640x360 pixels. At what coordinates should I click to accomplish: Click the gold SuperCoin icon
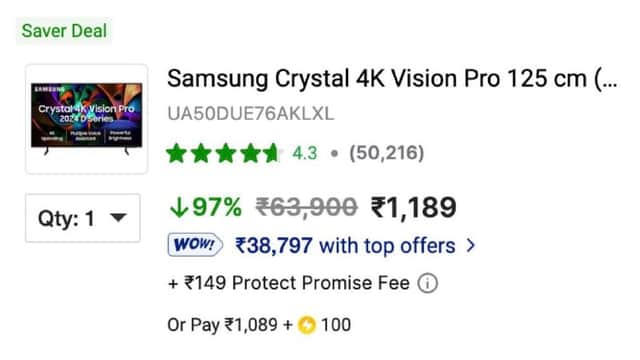pos(307,325)
